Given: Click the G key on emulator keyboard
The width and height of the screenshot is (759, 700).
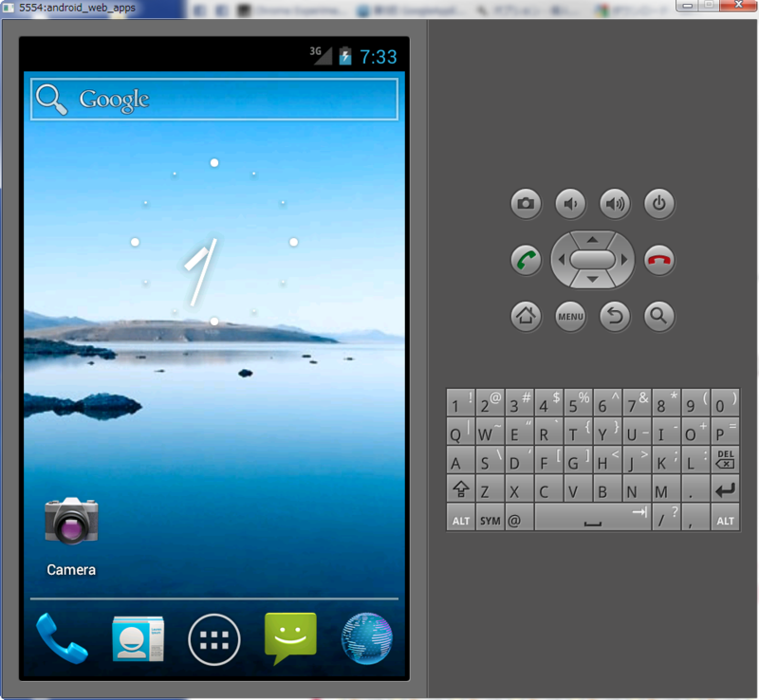Looking at the screenshot, I should pos(578,459).
